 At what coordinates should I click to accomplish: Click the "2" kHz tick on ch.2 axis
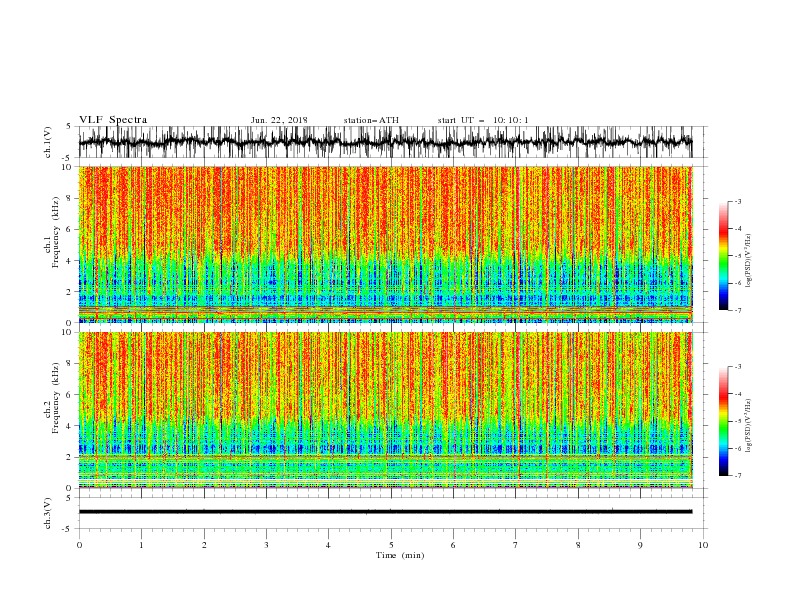[69, 457]
